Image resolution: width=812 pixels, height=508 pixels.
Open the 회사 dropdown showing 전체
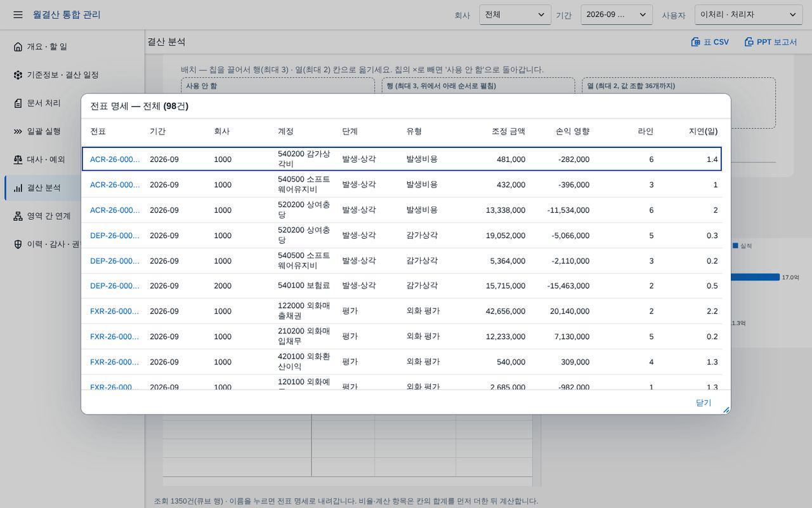[515, 15]
